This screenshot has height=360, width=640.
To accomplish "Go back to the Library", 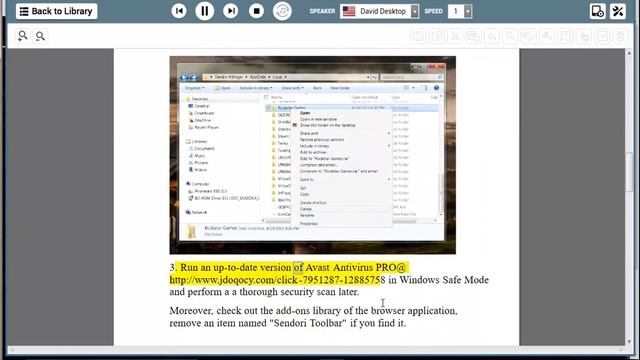I will [56, 11].
